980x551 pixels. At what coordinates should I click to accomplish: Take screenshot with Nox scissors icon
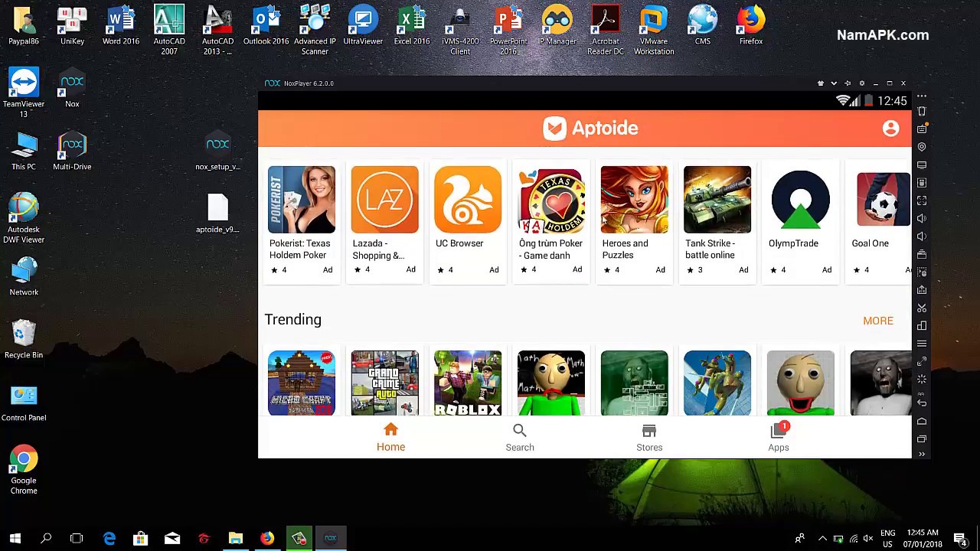click(x=922, y=308)
